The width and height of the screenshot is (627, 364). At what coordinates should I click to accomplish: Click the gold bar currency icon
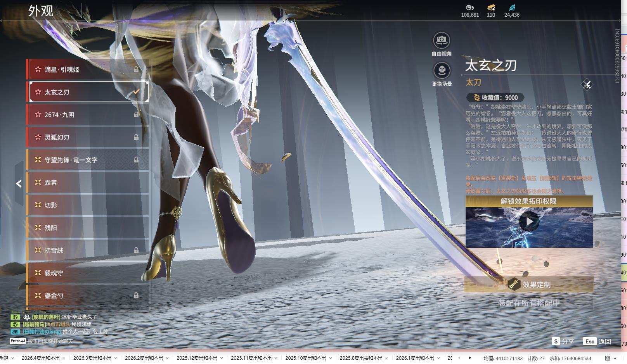click(x=491, y=7)
